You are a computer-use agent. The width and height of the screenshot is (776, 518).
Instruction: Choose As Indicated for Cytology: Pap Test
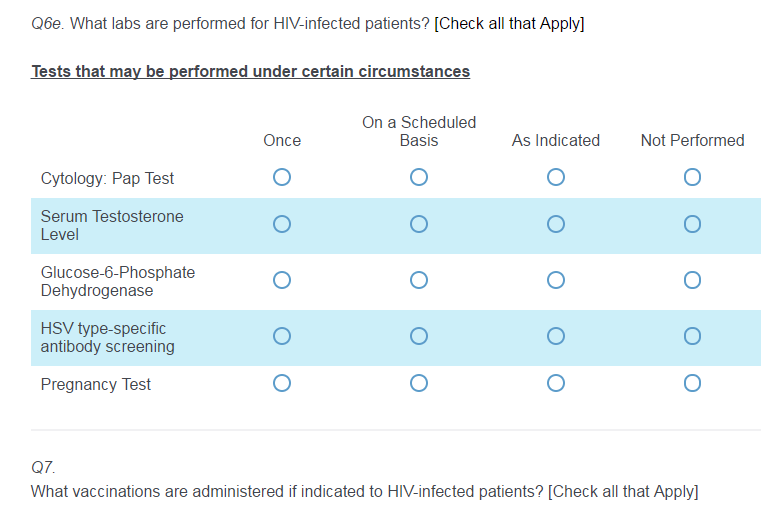(x=556, y=178)
